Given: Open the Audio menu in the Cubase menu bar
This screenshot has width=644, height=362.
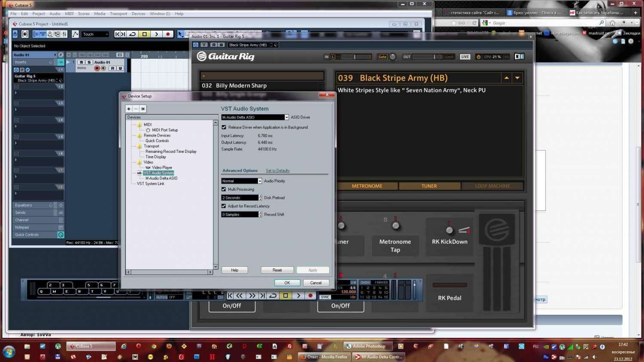Looking at the screenshot, I should (55, 14).
